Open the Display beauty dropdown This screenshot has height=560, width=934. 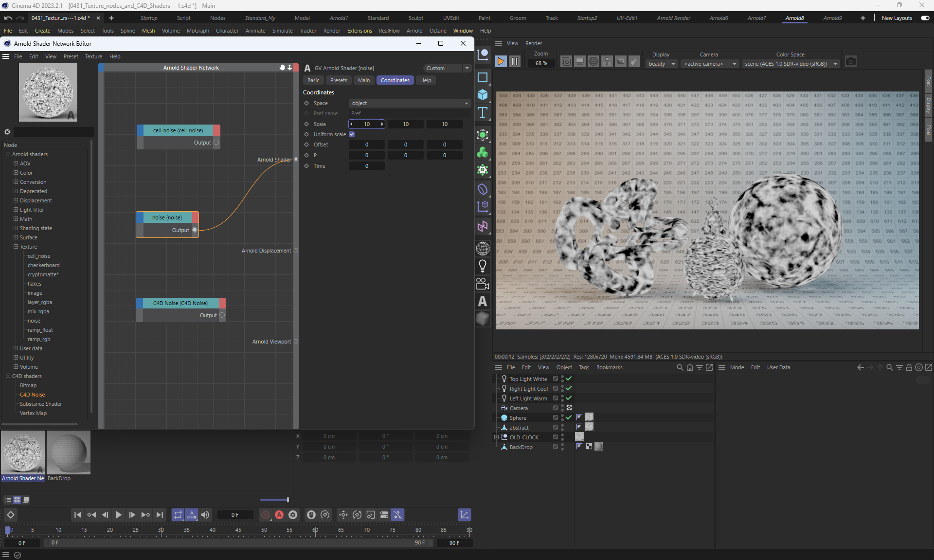661,64
